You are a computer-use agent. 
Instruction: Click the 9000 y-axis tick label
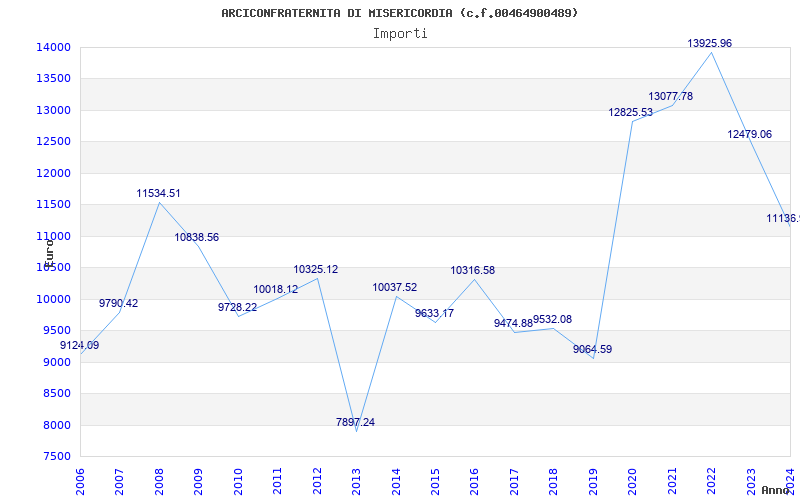[x=56, y=362]
